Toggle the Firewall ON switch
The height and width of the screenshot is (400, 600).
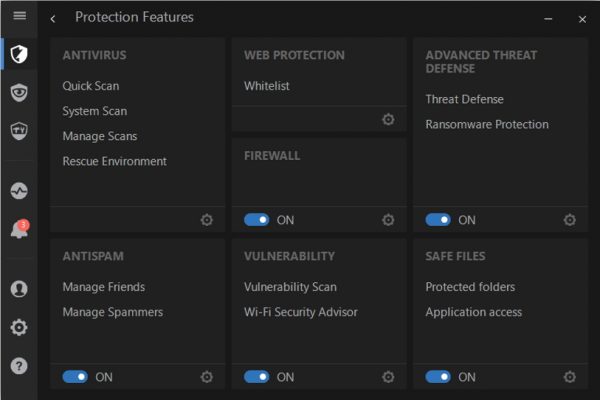coord(257,220)
